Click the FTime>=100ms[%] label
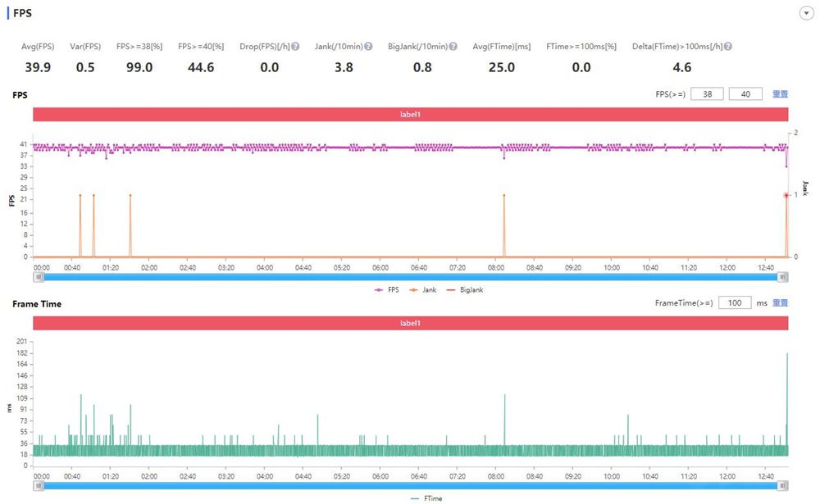 (x=581, y=47)
